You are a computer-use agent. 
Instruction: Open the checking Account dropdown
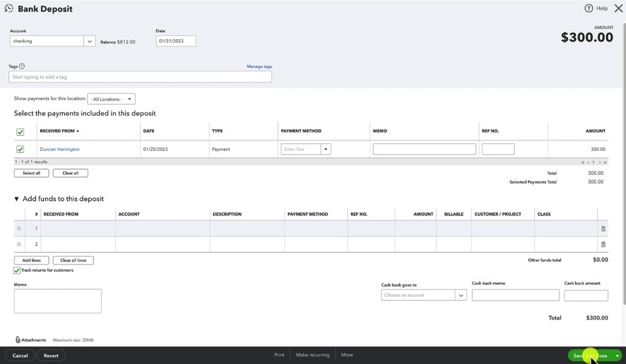tap(89, 40)
